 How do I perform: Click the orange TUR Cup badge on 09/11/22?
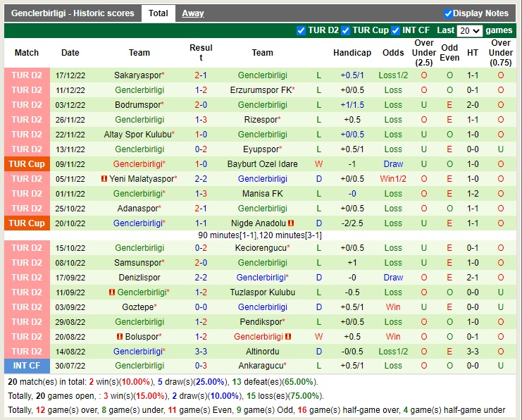coord(27,164)
